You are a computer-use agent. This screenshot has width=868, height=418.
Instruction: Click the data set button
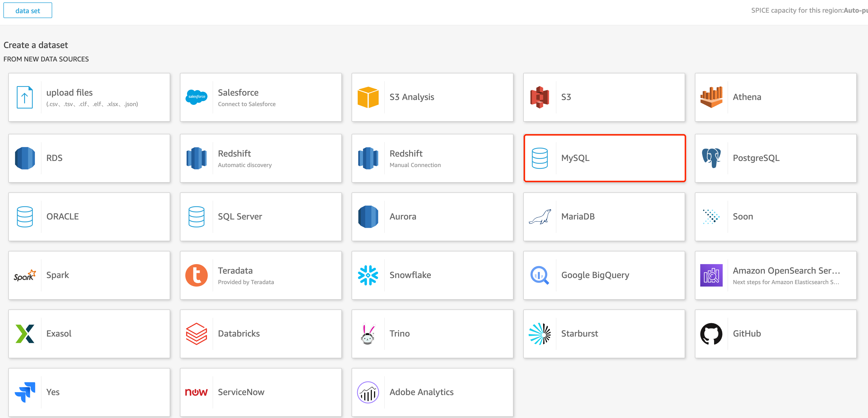pyautogui.click(x=28, y=10)
